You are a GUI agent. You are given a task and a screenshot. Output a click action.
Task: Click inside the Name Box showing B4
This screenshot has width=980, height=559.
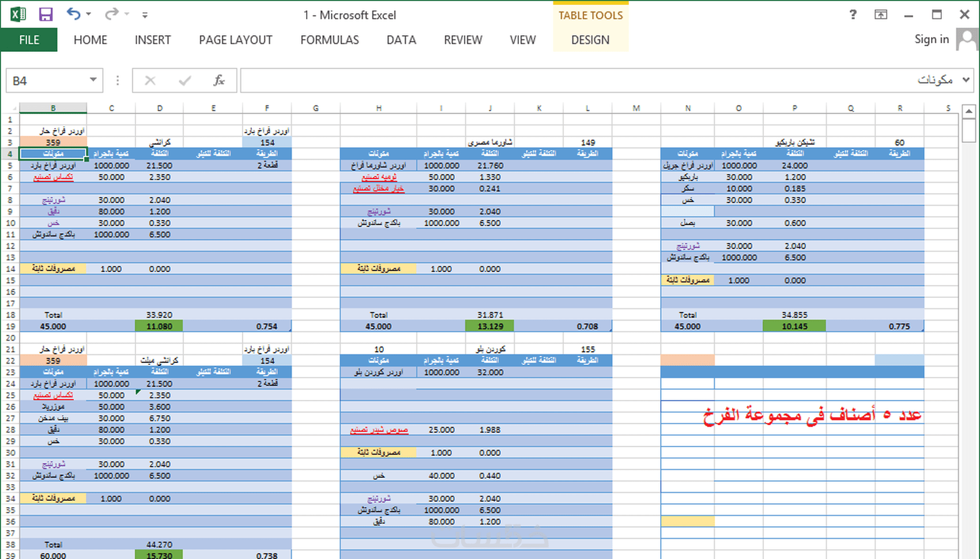47,81
